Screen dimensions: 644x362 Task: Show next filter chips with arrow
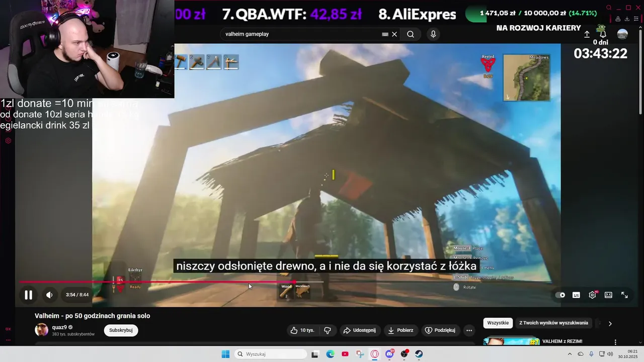[x=610, y=323]
